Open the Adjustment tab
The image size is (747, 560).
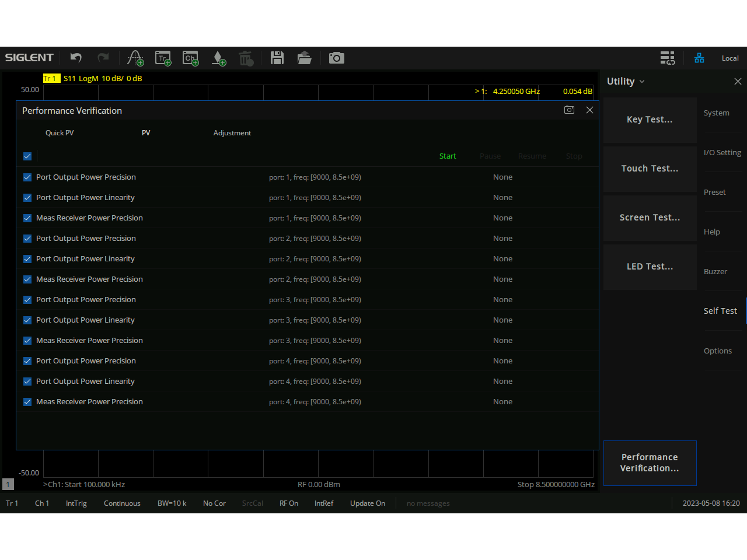[232, 133]
